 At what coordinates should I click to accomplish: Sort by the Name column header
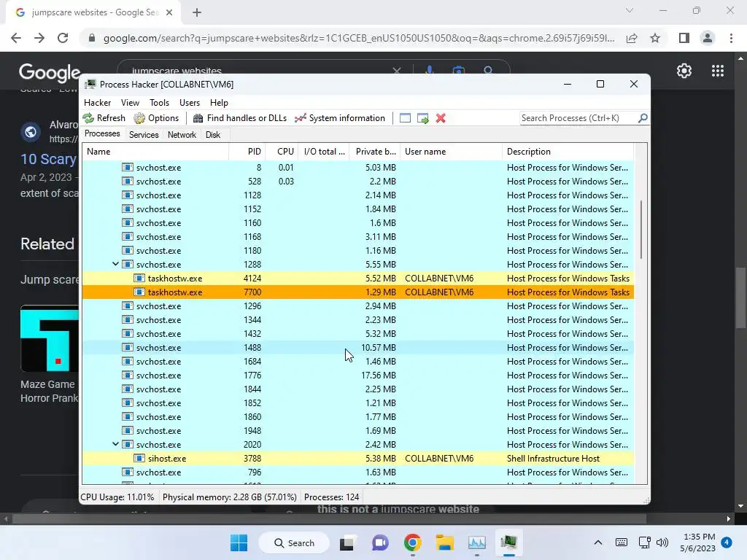click(x=155, y=152)
